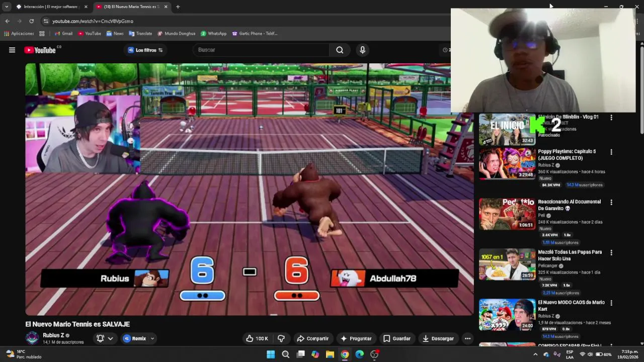Screen dimensions: 644x362
Task: Open options for MODO CAOS Mario Kart video
Action: coord(611,303)
